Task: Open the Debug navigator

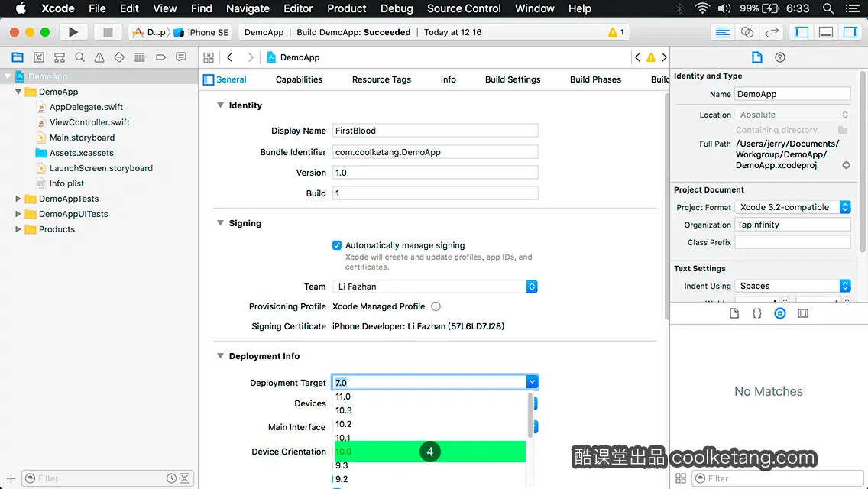Action: [140, 57]
